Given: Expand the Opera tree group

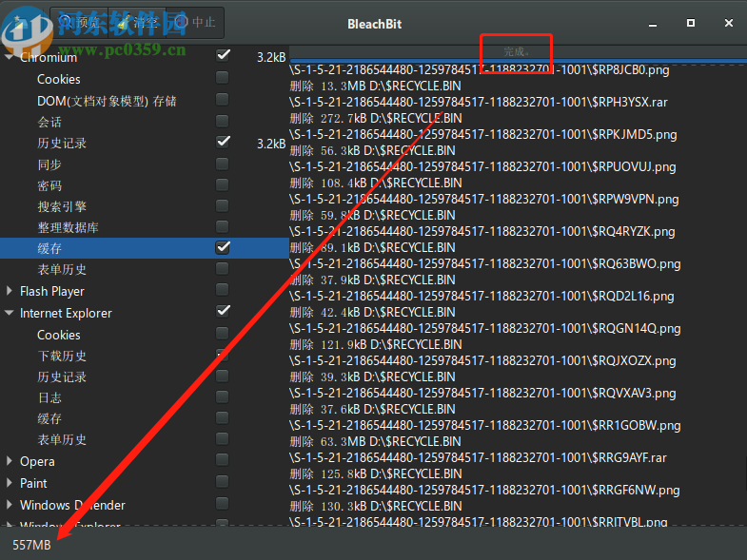Looking at the screenshot, I should (x=10, y=461).
